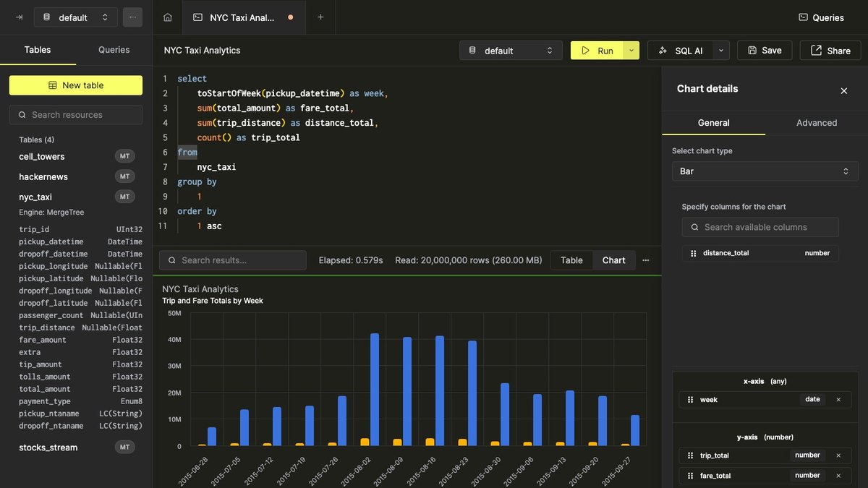Screen dimensions: 868x488
Task: Activate the NYC Taxi Analytics query tab
Action: pyautogui.click(x=242, y=17)
